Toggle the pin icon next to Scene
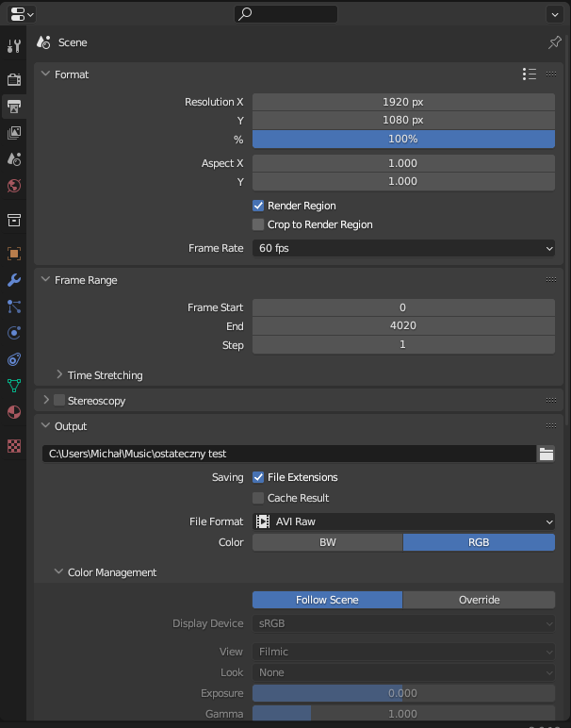The height and width of the screenshot is (728, 571). [555, 42]
